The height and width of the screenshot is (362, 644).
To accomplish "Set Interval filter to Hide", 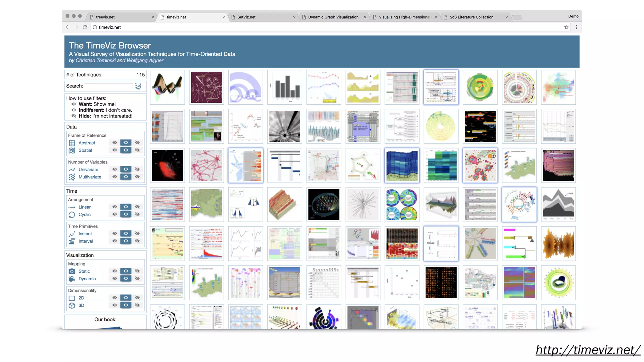I will tap(137, 241).
